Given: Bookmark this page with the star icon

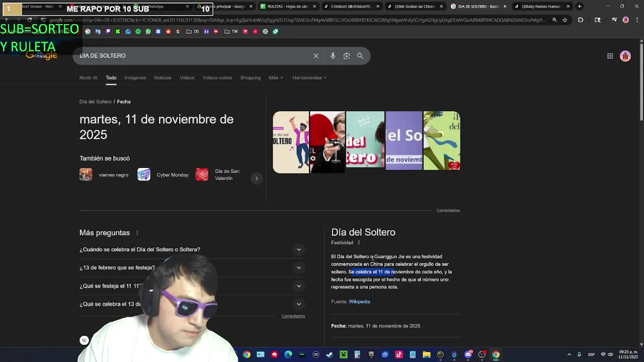Looking at the screenshot, I should [x=565, y=20].
